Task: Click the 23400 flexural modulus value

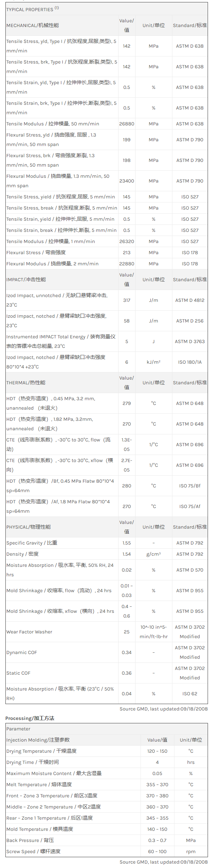Action: click(127, 181)
